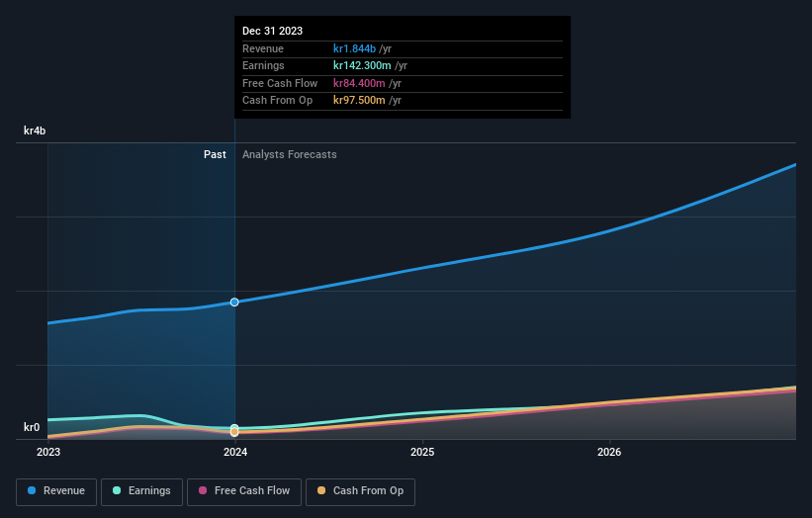Click the Past section label

(215, 155)
